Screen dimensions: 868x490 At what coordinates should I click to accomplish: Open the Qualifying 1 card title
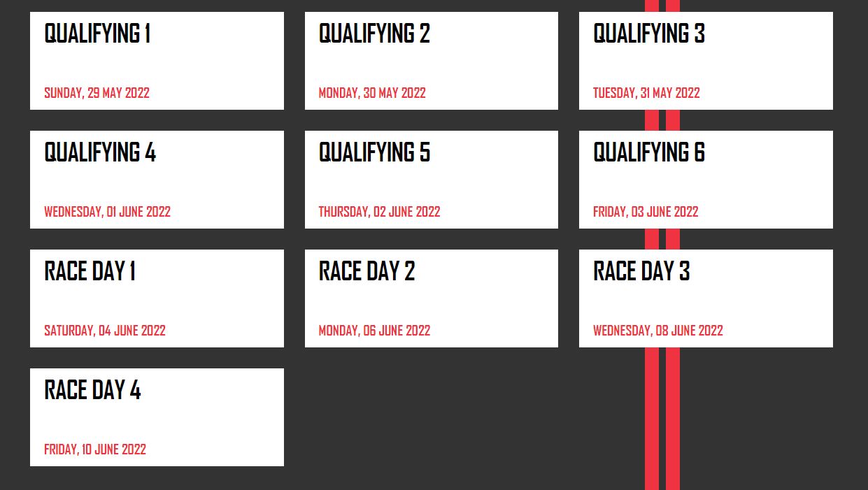click(x=97, y=34)
